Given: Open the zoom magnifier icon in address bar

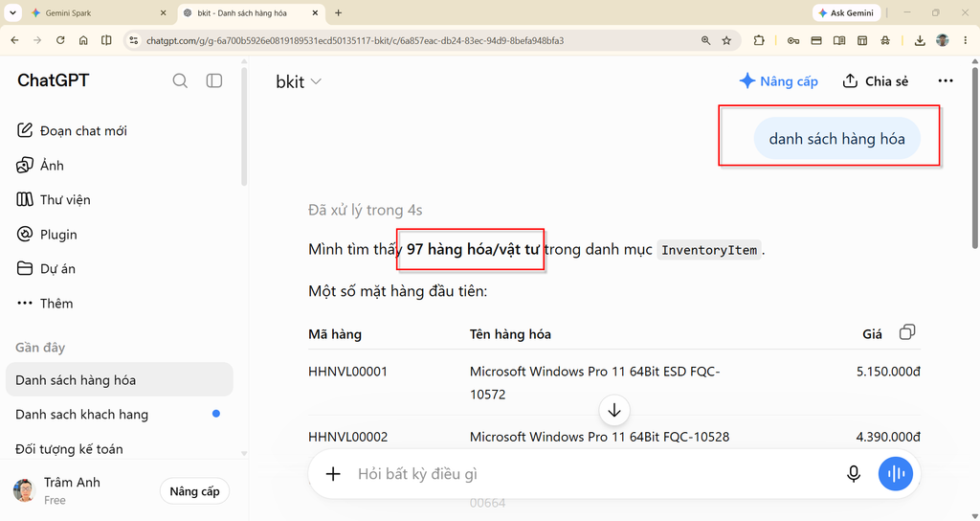Looking at the screenshot, I should pos(705,40).
